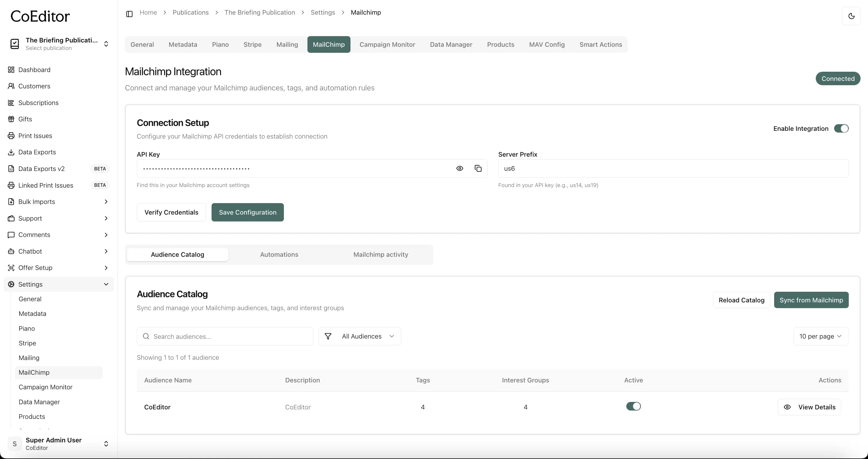Go to Publications breadcrumb
Image resolution: width=868 pixels, height=459 pixels.
190,12
